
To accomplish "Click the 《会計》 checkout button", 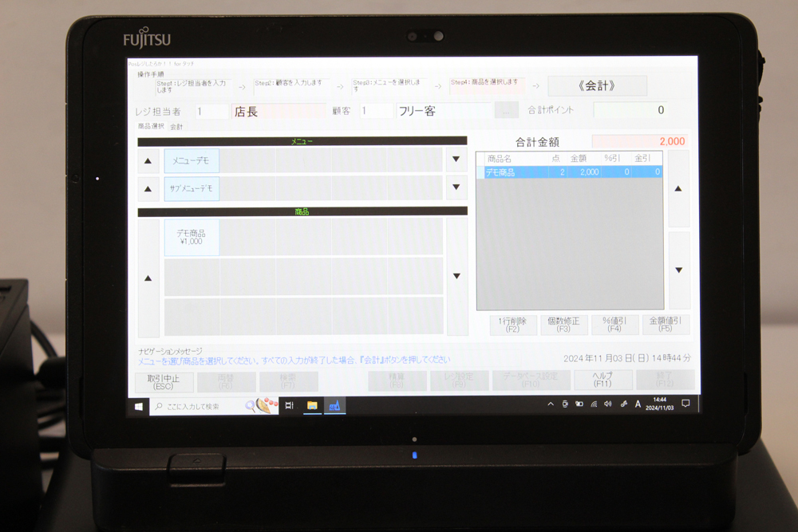I will click(x=597, y=85).
